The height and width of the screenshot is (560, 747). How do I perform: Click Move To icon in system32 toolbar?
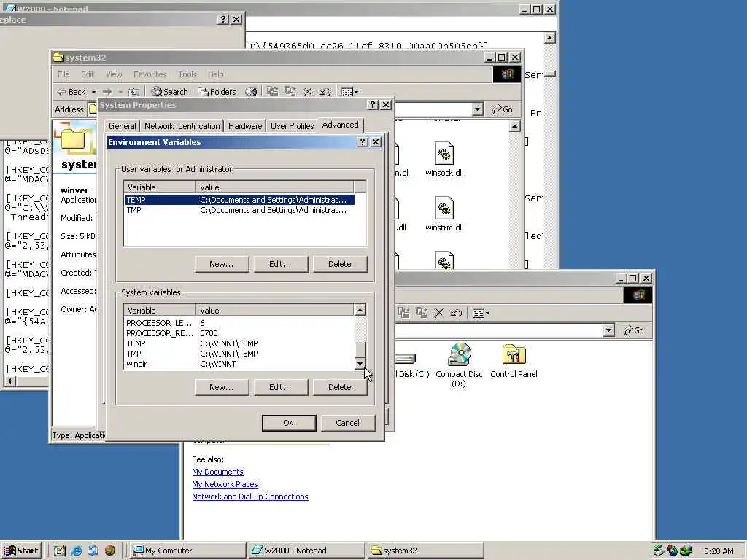[272, 91]
